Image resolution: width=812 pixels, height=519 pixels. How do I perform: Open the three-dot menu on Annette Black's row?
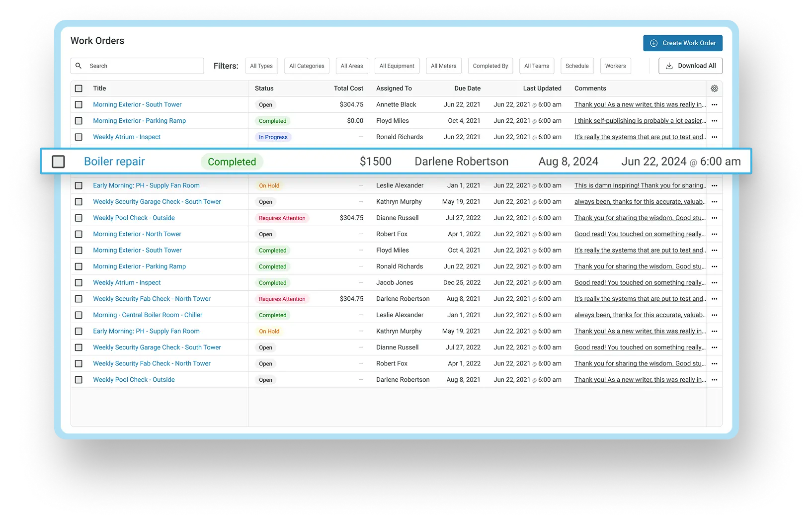click(714, 105)
